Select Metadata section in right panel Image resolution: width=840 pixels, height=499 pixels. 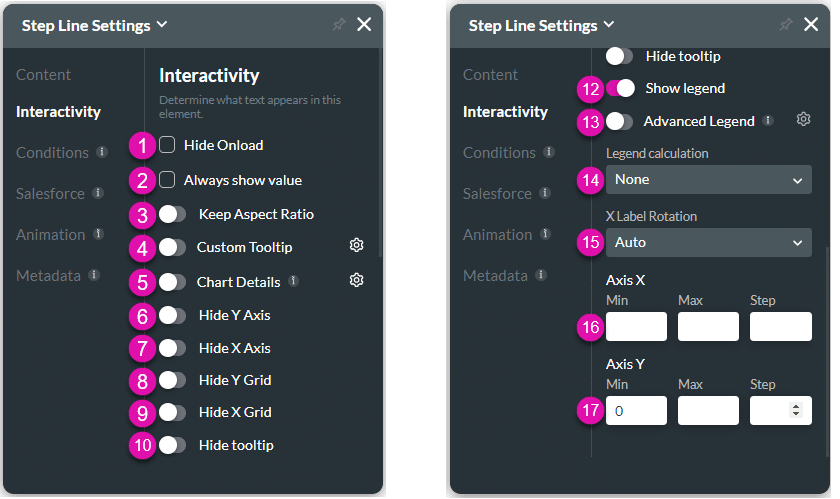495,275
